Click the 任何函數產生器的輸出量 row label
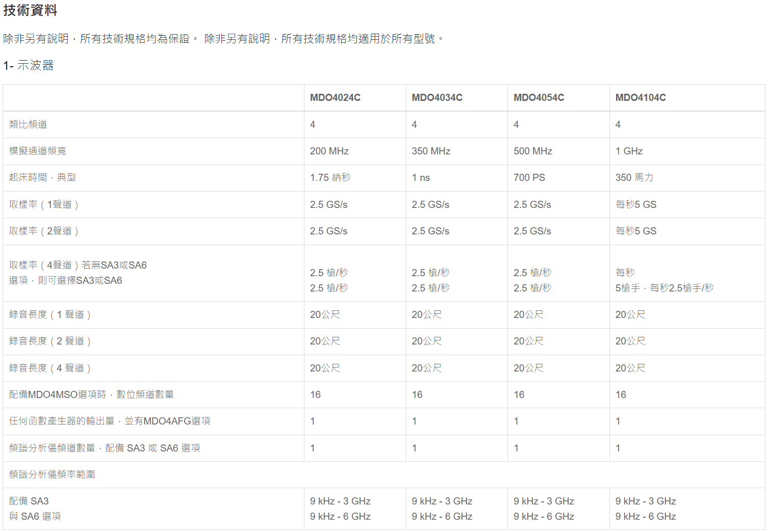This screenshot has width=768, height=532. [110, 421]
